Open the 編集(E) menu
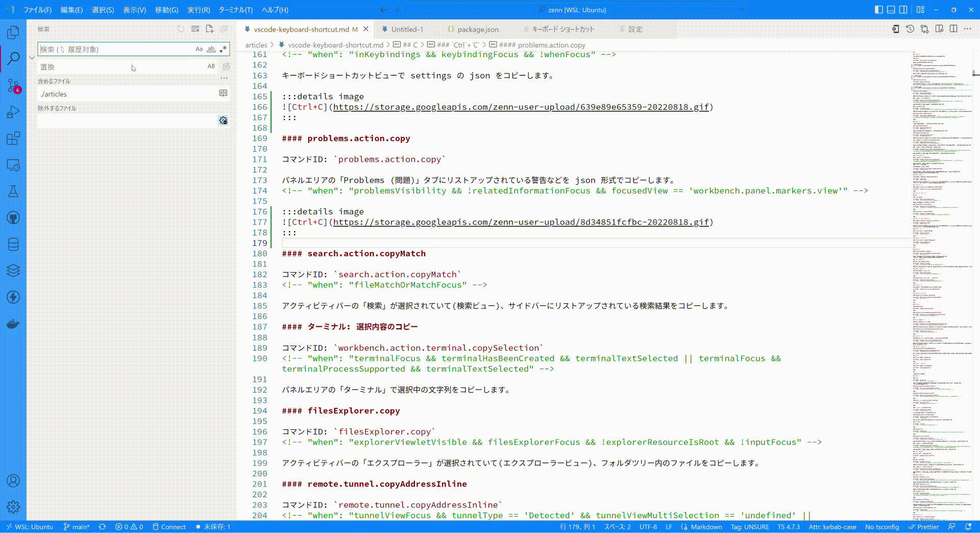 (x=71, y=10)
